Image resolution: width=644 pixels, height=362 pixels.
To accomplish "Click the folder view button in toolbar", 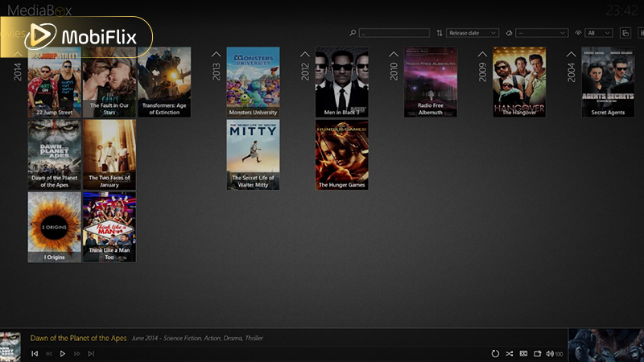I will [625, 33].
